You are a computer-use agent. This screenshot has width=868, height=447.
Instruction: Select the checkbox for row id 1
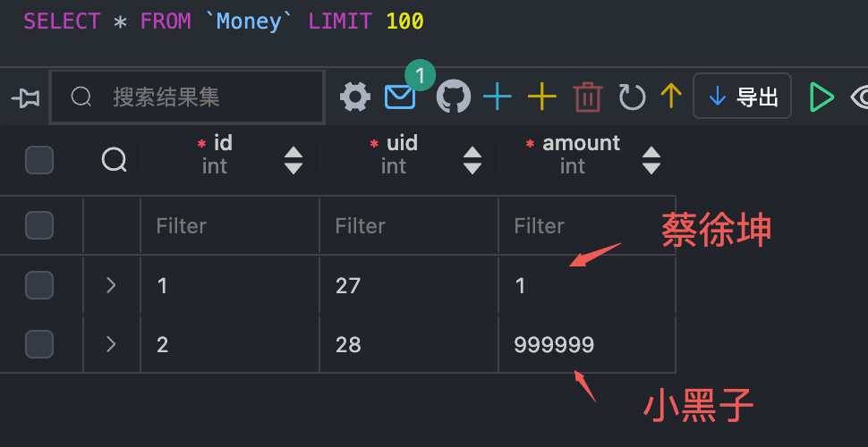[x=39, y=285]
